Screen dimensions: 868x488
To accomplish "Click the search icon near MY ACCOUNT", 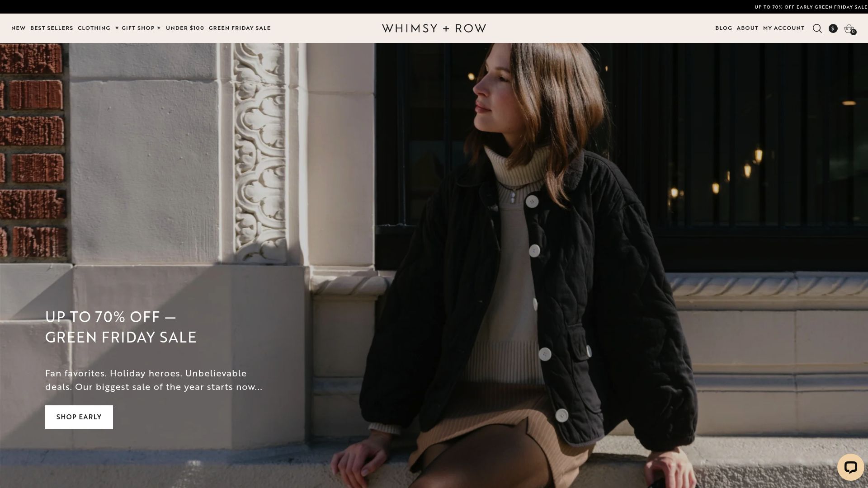I will pyautogui.click(x=817, y=28).
